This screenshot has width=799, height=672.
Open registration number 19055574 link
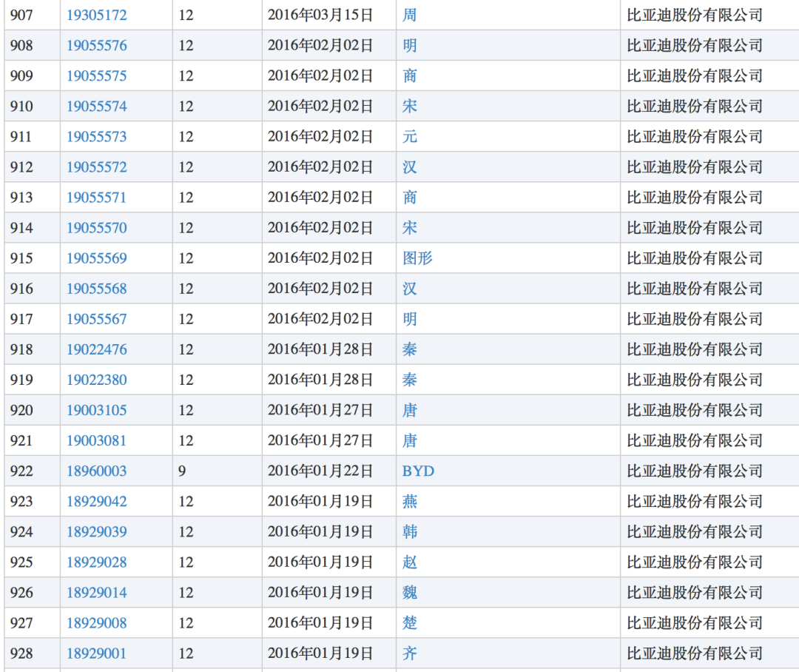tap(97, 106)
